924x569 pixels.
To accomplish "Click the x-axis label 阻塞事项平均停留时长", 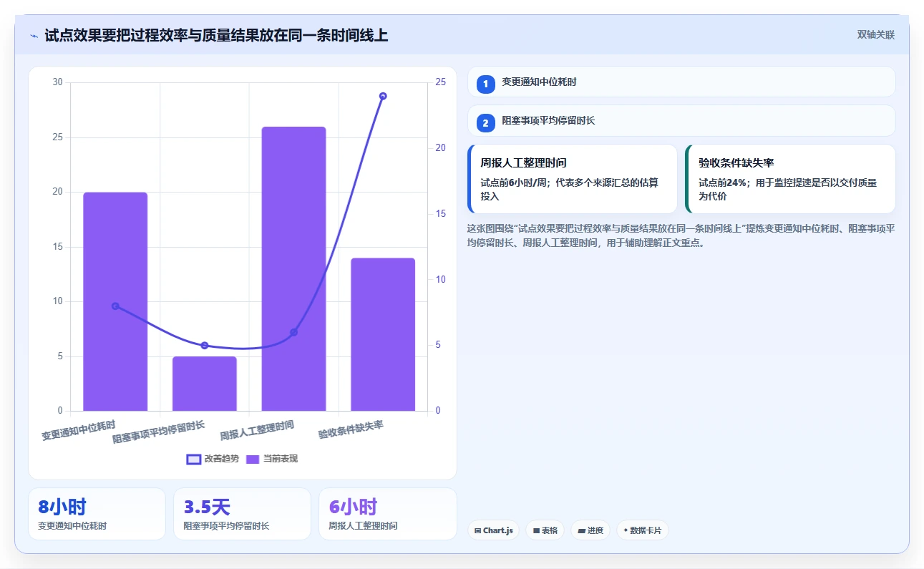I will tap(159, 432).
